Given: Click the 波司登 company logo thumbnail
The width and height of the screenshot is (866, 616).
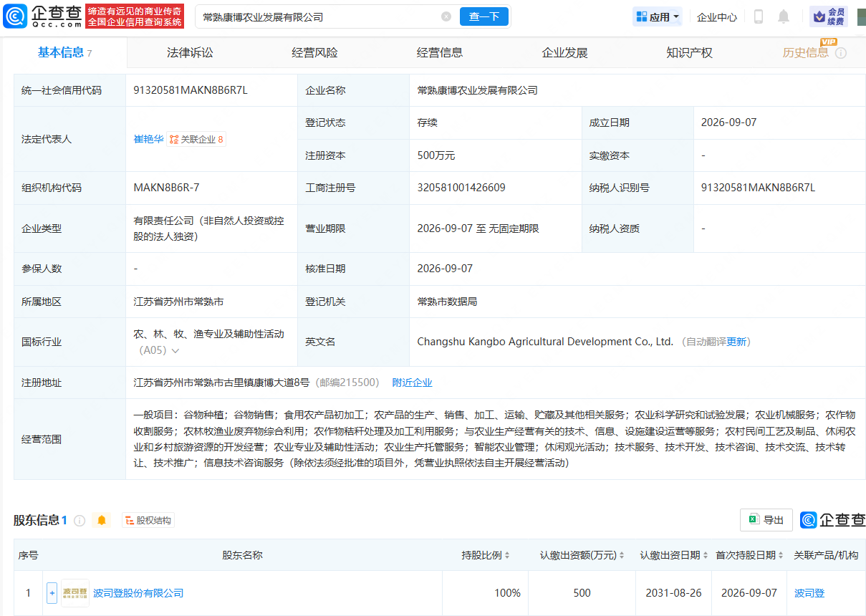Looking at the screenshot, I should click(x=75, y=593).
